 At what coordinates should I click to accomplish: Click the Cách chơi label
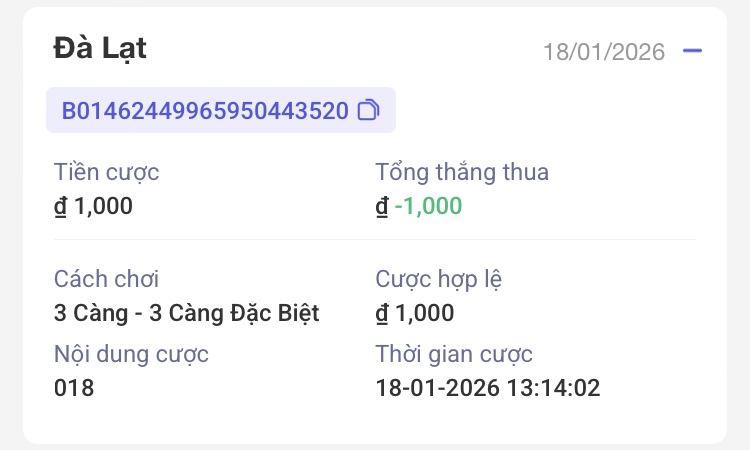click(x=106, y=279)
